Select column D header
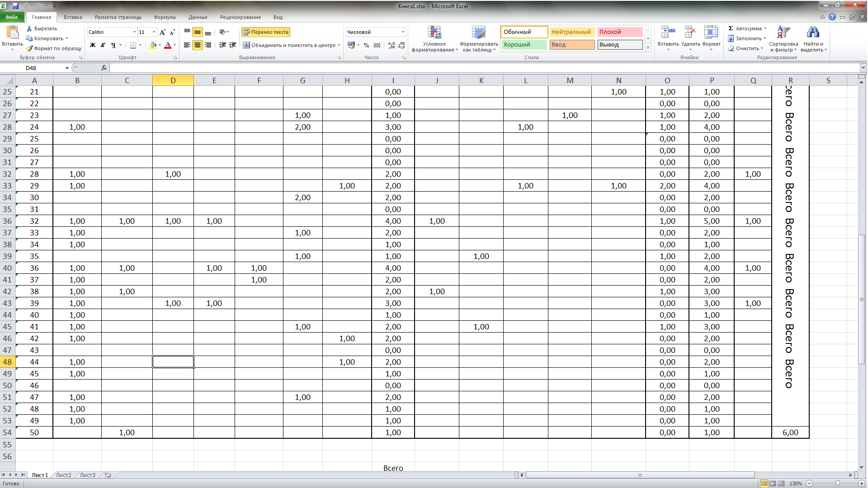 click(x=173, y=80)
